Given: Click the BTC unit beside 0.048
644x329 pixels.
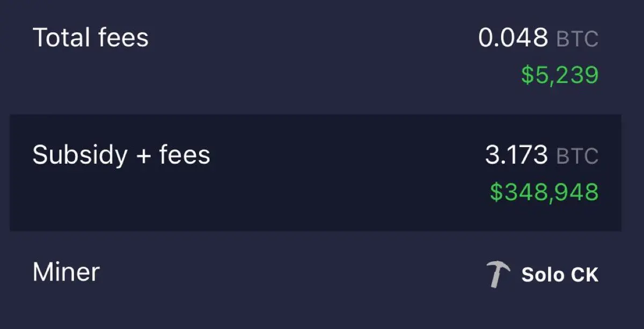Looking at the screenshot, I should point(577,39).
